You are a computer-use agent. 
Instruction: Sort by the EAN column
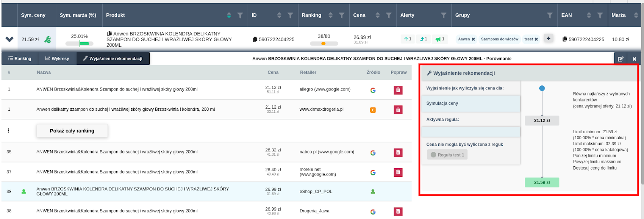coord(589,15)
